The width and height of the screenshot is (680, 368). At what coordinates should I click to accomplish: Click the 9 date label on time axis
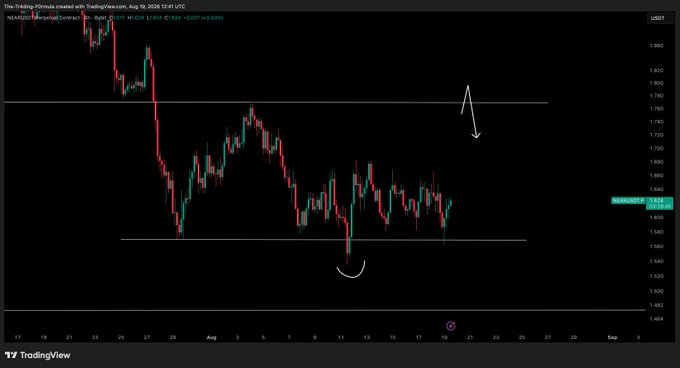(315, 337)
